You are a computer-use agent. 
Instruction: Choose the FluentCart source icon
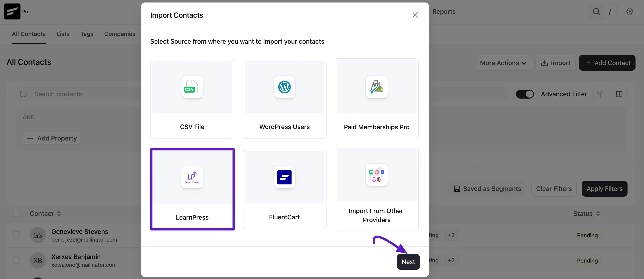coord(284,177)
